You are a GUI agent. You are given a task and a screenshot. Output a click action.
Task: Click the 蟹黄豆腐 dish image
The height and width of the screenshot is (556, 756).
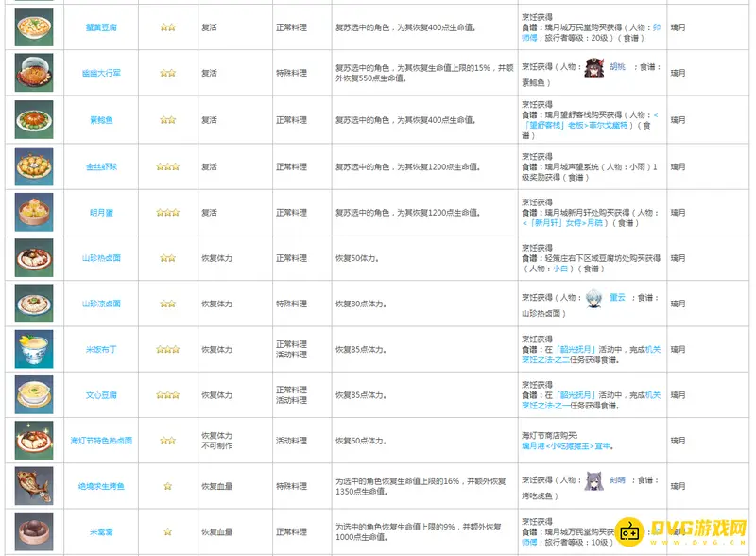point(34,27)
